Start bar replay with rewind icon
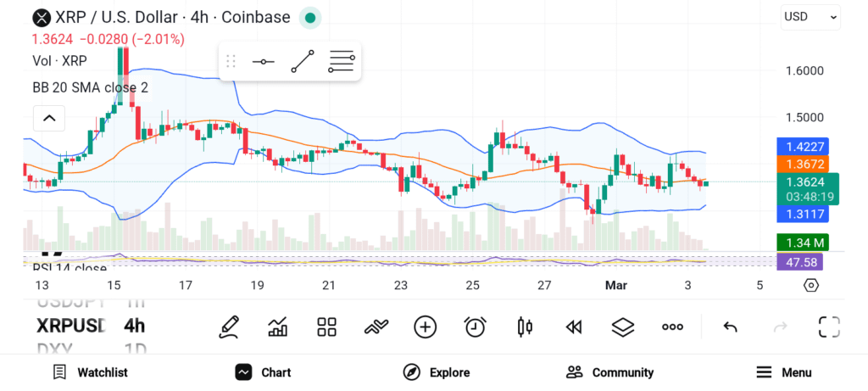 click(x=574, y=327)
